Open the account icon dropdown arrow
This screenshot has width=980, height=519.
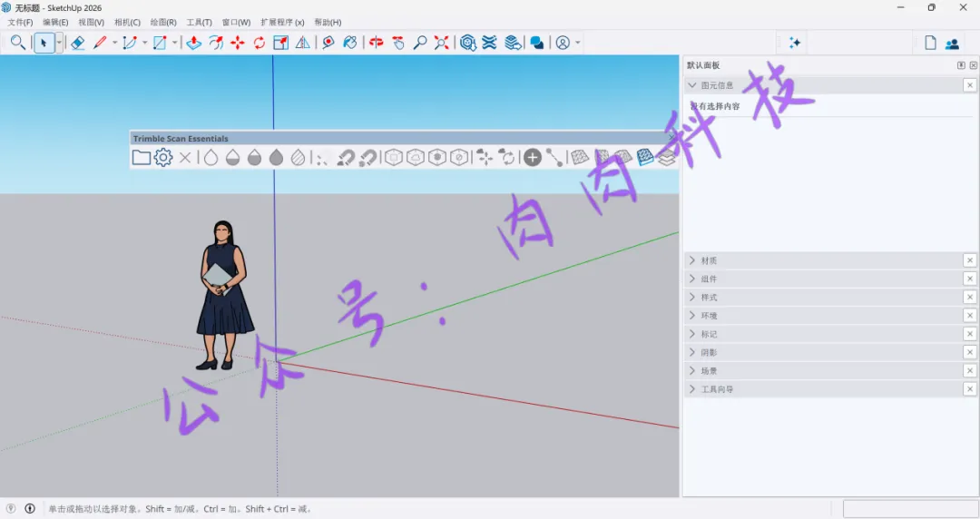click(x=577, y=43)
